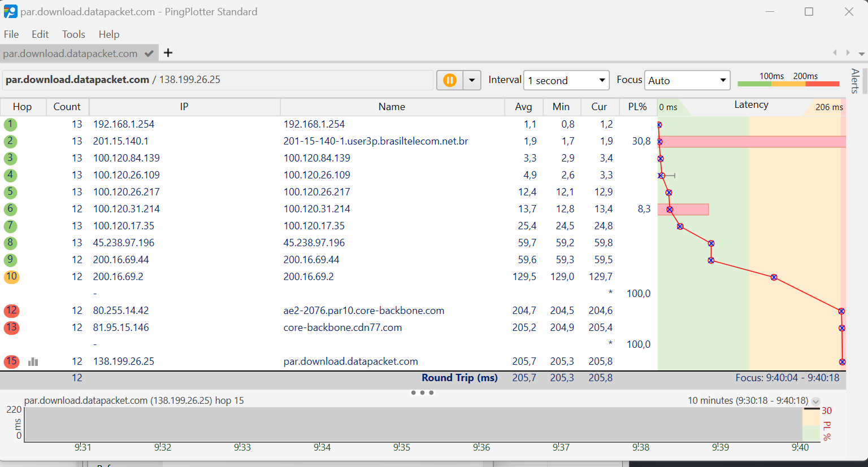Open the Help menu
Viewport: 868px width, 467px height.
109,34
